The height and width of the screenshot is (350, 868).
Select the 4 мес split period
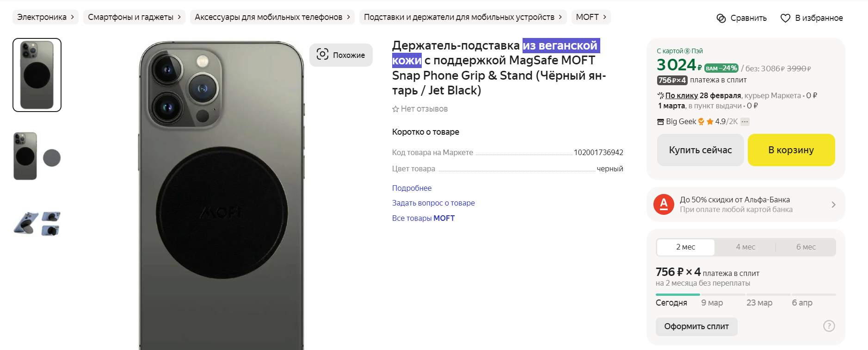745,247
